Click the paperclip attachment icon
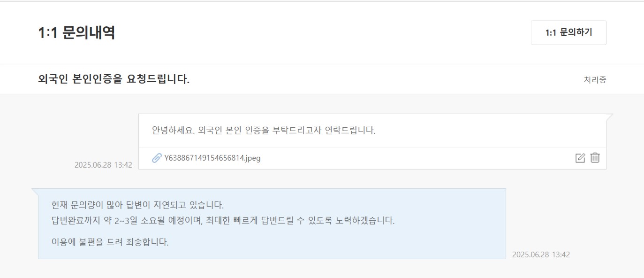Image resolution: width=644 pixels, height=278 pixels. point(157,158)
